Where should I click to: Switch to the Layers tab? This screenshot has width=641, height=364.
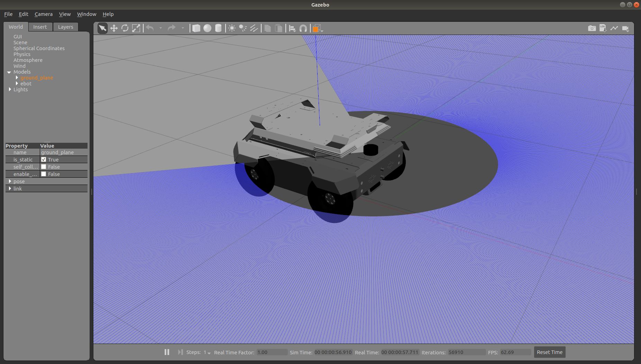coord(65,27)
